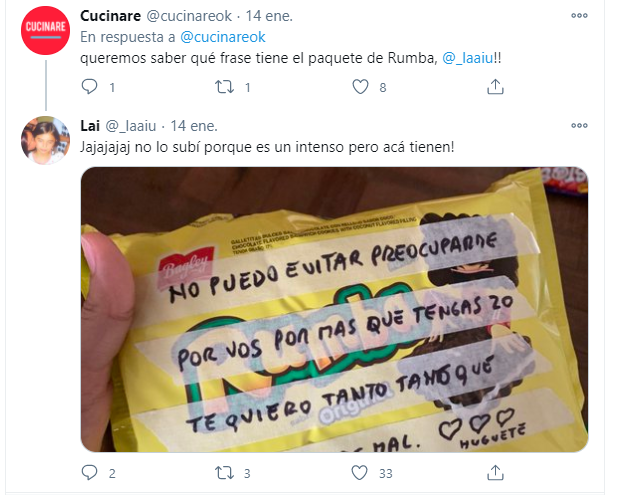The image size is (623, 495).
Task: Share Lai's tweet
Action: (495, 473)
